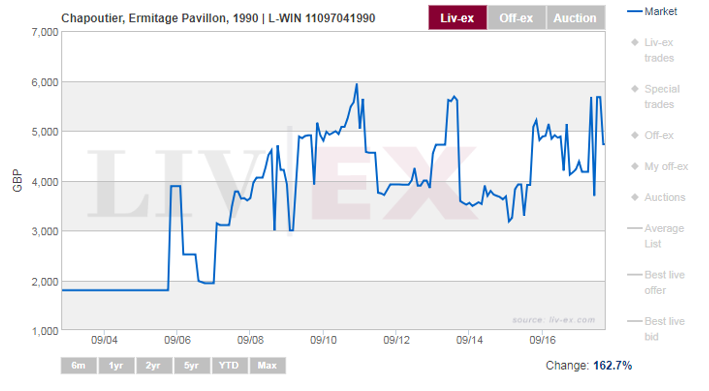Click the diamond marker beside Special trades

pyautogui.click(x=635, y=89)
